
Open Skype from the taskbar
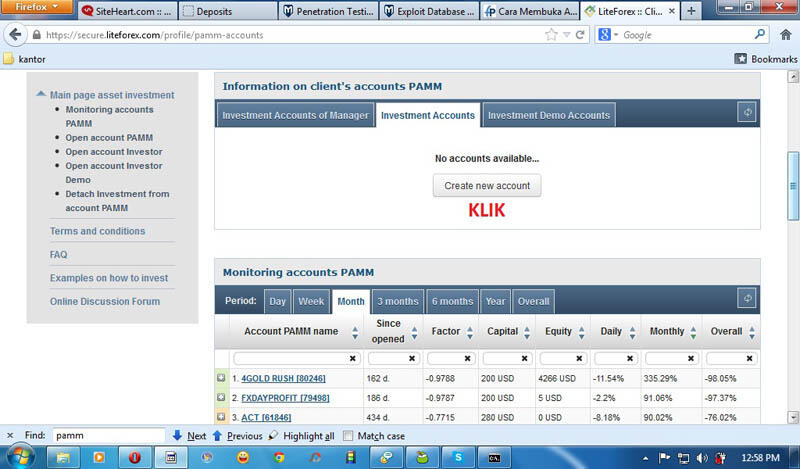tap(458, 457)
